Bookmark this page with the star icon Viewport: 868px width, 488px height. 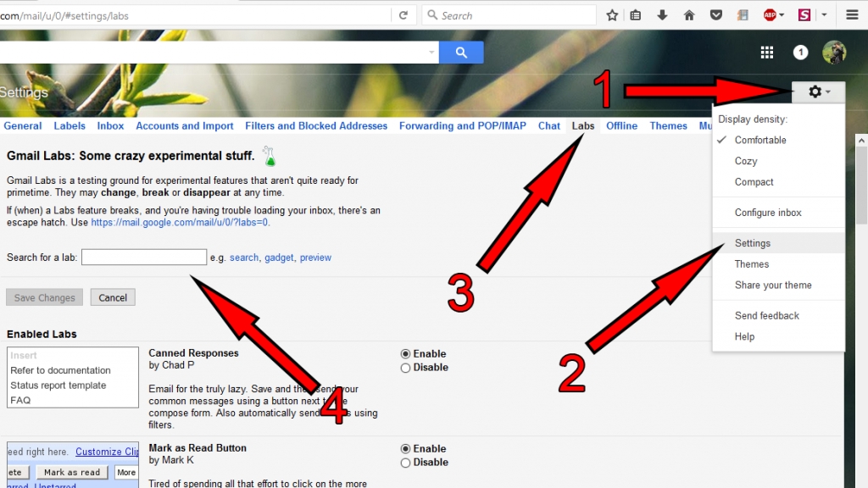[x=612, y=15]
